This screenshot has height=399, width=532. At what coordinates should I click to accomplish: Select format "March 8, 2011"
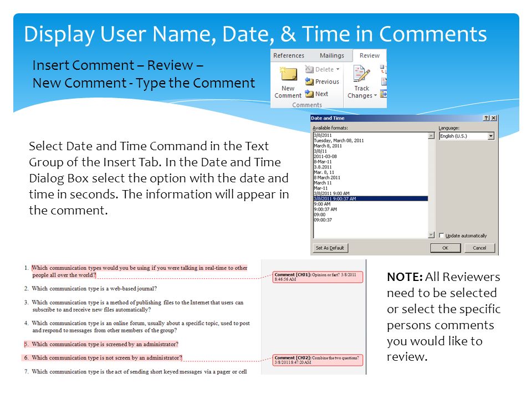click(x=371, y=146)
